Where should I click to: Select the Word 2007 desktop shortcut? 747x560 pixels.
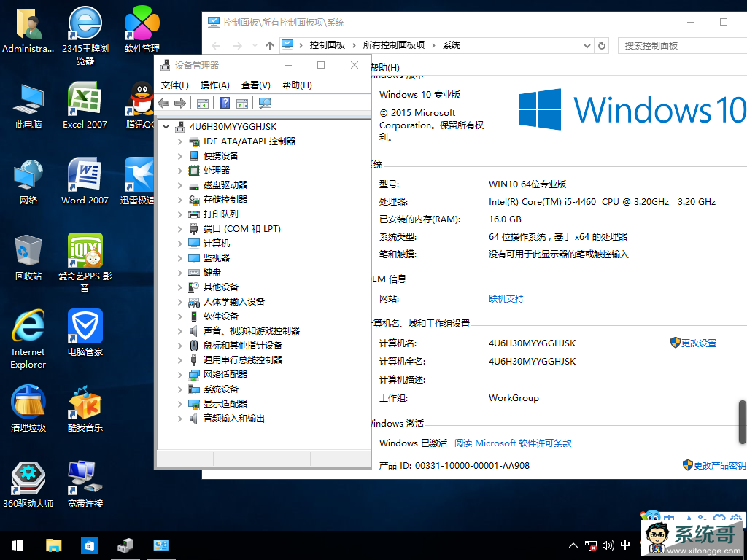(x=85, y=182)
